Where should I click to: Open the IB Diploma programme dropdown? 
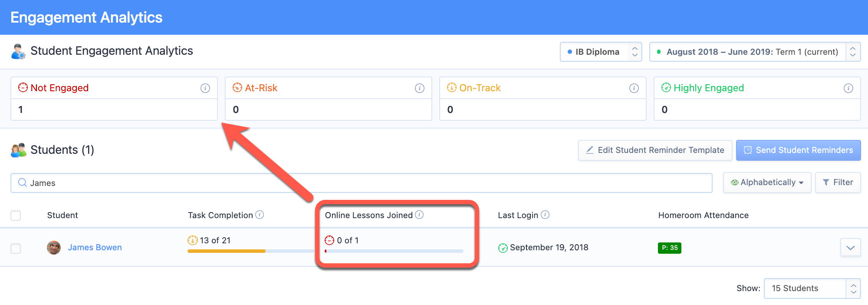point(601,52)
